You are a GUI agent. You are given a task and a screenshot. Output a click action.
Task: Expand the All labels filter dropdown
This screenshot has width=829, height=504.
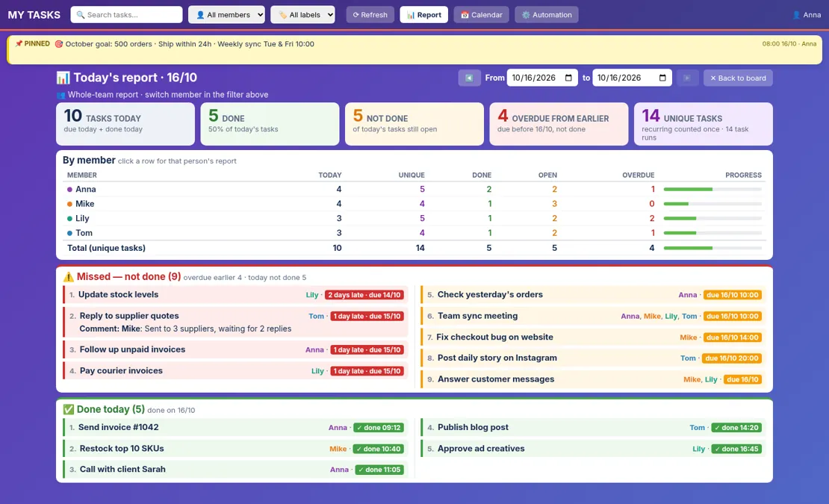click(303, 15)
